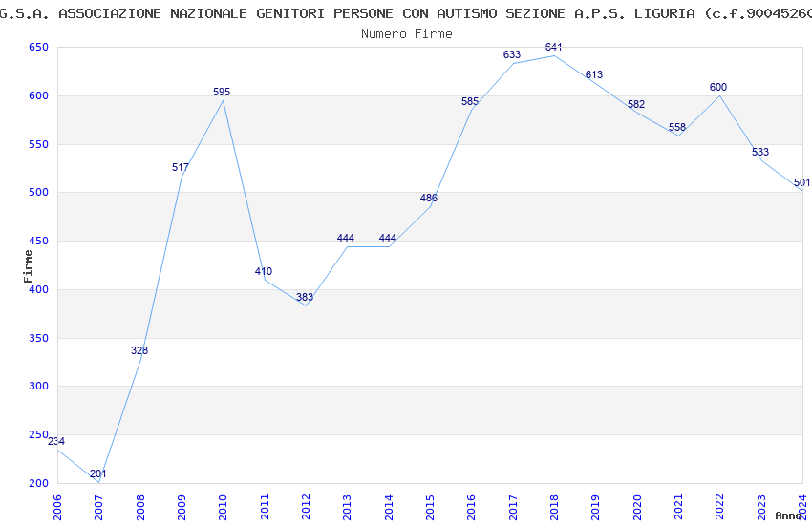The image size is (812, 525).
Task: Select the 633 data label for 2017
Action: click(x=512, y=54)
